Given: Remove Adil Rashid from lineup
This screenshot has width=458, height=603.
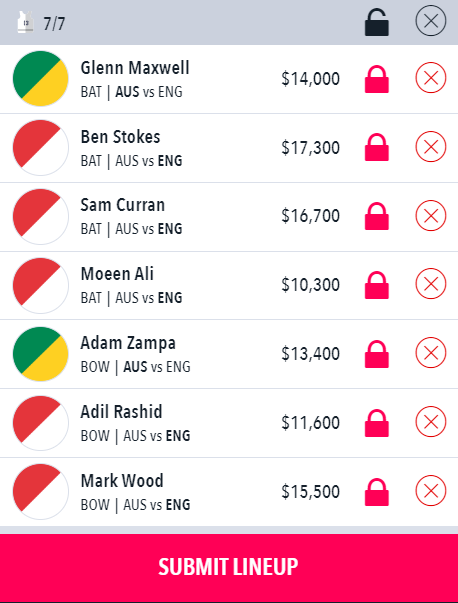Looking at the screenshot, I should [431, 422].
